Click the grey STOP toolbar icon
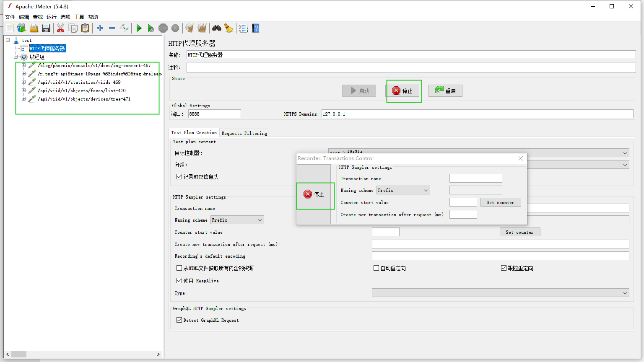Image resolution: width=644 pixels, height=362 pixels. (163, 28)
